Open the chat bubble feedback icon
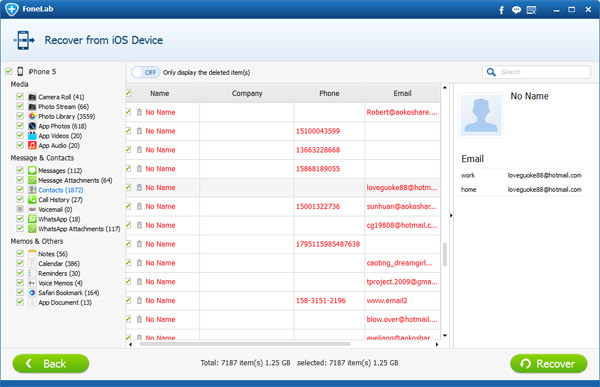The width and height of the screenshot is (600, 387). pos(516,10)
